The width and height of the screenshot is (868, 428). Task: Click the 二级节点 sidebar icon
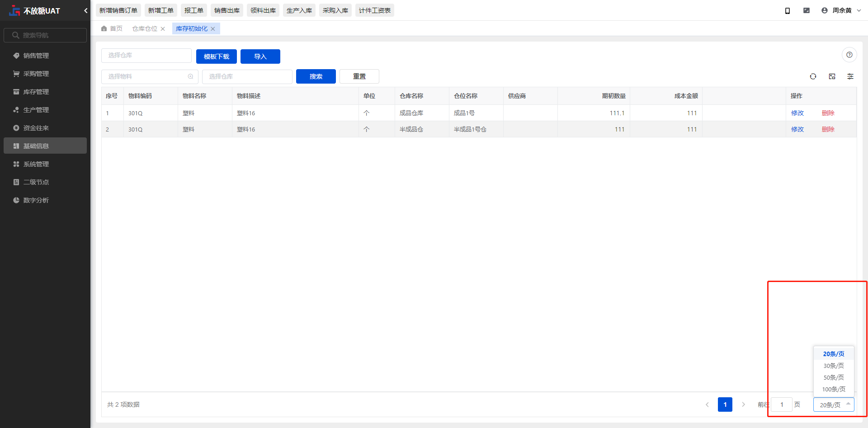16,182
